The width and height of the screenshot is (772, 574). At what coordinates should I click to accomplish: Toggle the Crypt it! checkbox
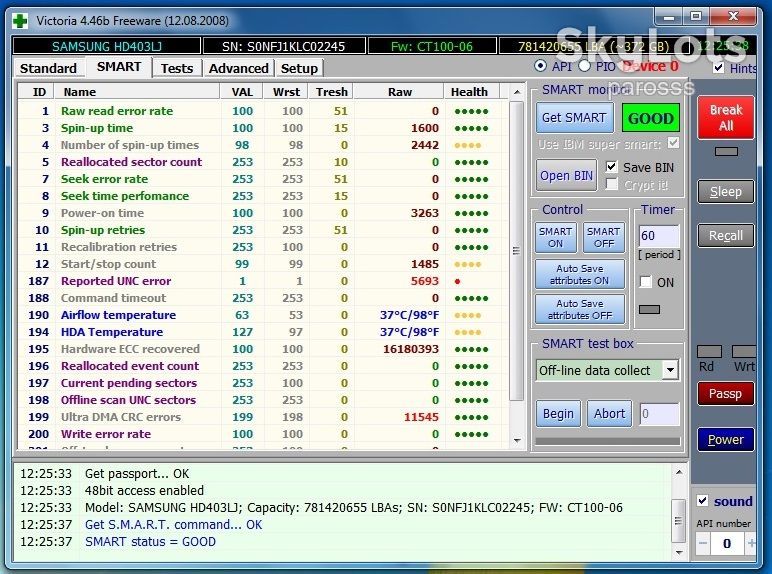tap(611, 184)
